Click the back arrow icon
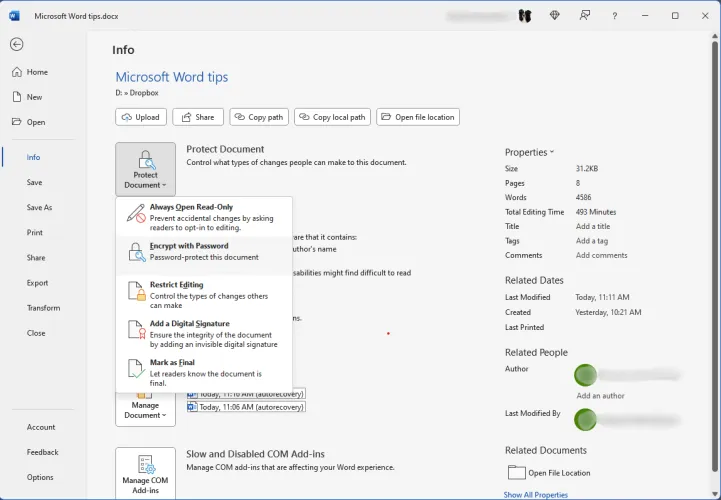 point(17,44)
